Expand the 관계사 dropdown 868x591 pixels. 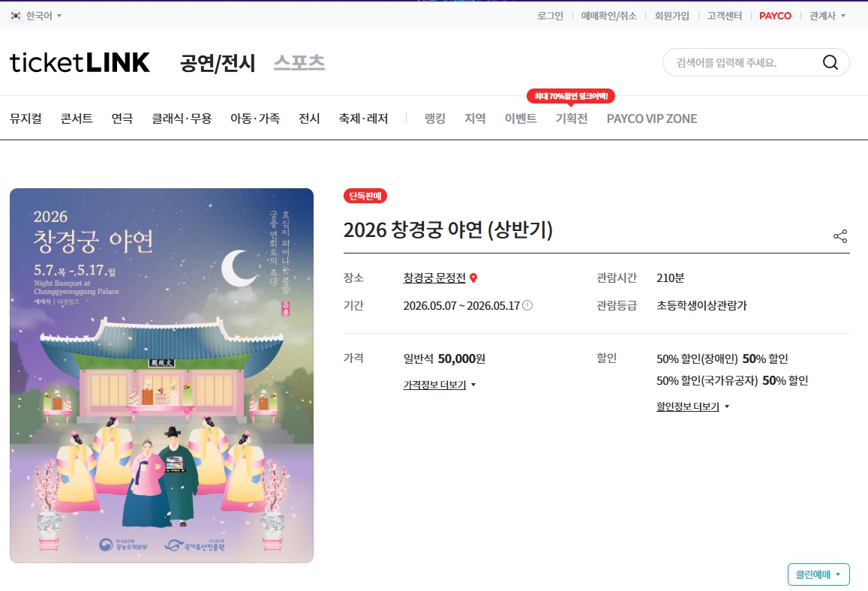pyautogui.click(x=827, y=16)
